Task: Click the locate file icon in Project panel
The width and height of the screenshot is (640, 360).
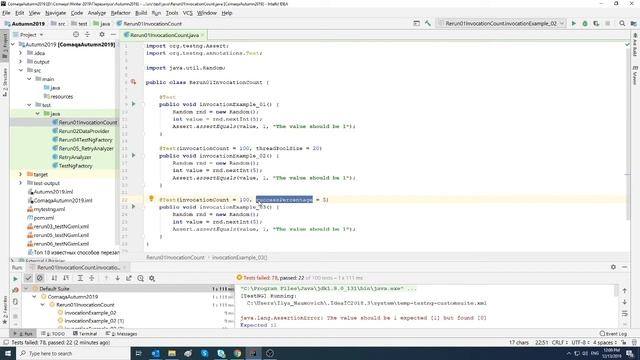Action: point(76,35)
